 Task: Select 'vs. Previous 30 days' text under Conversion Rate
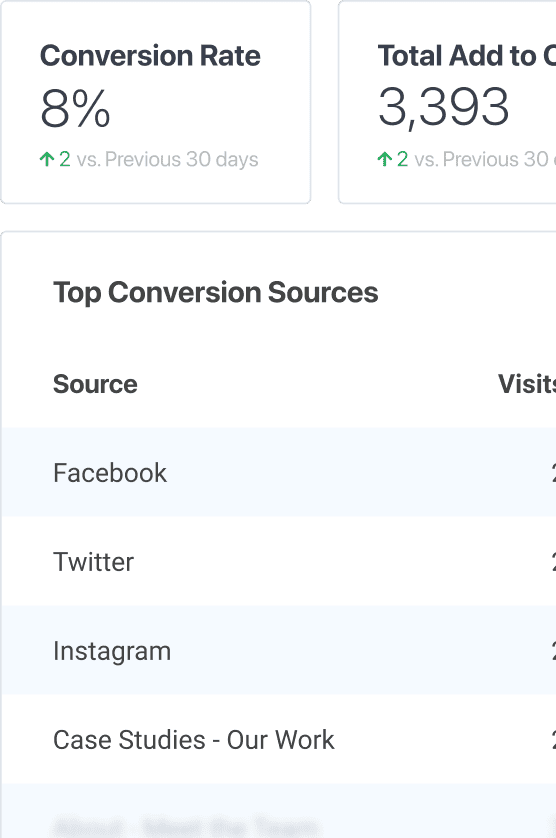coord(167,159)
